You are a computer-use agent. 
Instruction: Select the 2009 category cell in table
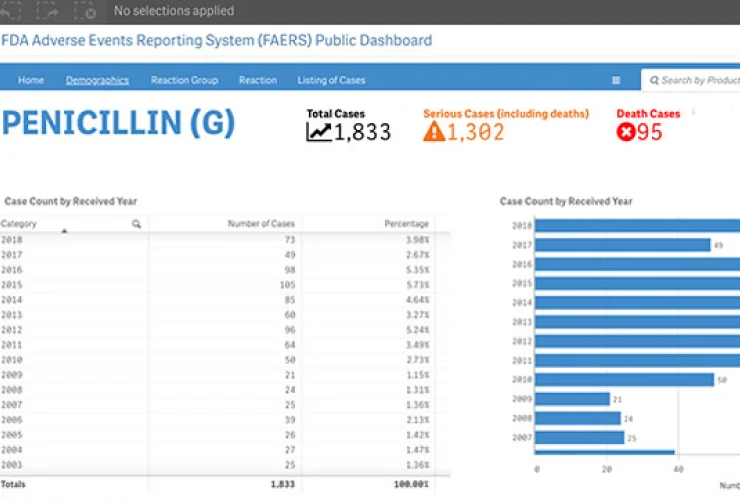(12, 375)
